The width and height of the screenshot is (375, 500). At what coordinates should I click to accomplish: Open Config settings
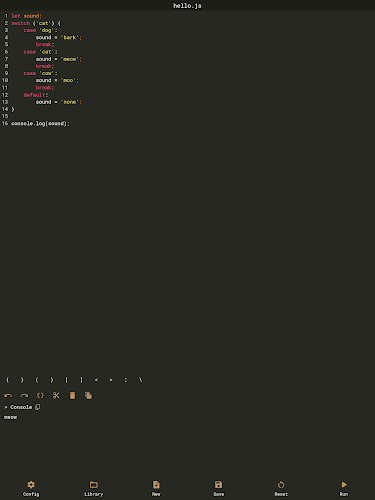pyautogui.click(x=31, y=488)
